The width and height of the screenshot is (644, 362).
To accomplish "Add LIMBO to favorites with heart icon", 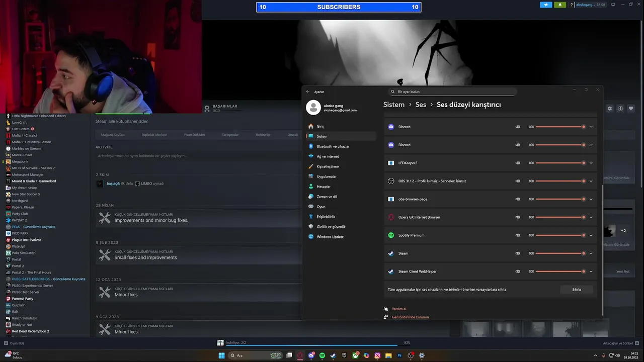I will 631,109.
